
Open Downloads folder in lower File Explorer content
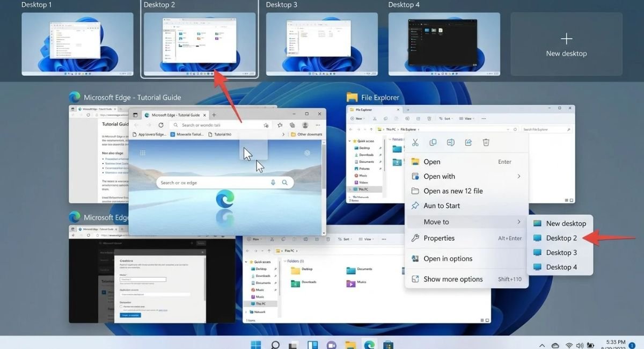point(304,283)
